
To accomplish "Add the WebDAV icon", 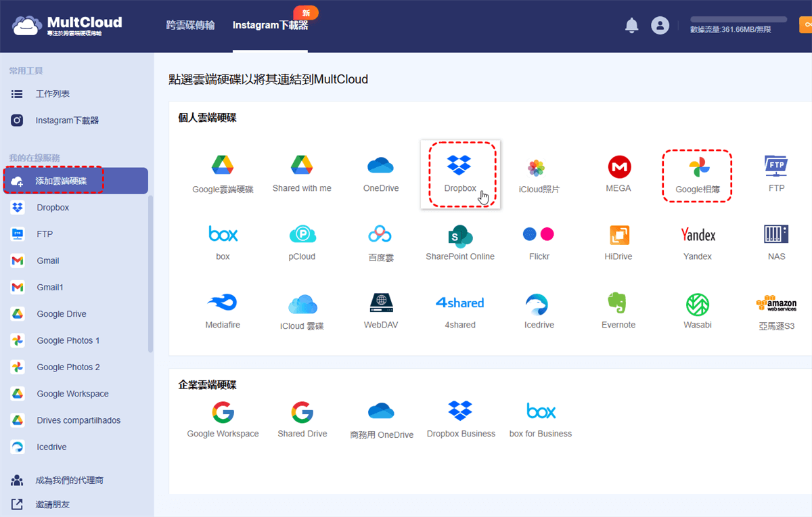I will [381, 302].
